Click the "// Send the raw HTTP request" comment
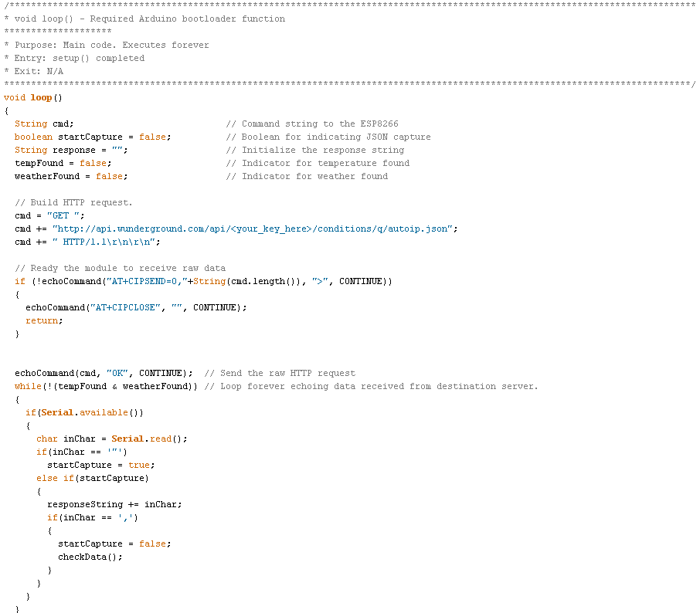Image resolution: width=700 pixels, height=613 pixels. (x=280, y=374)
